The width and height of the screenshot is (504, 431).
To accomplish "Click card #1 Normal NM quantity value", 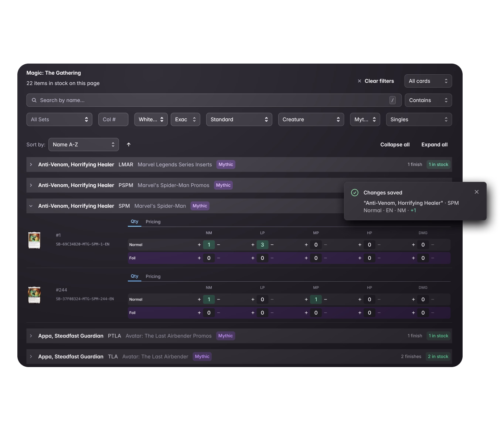I will [x=209, y=245].
